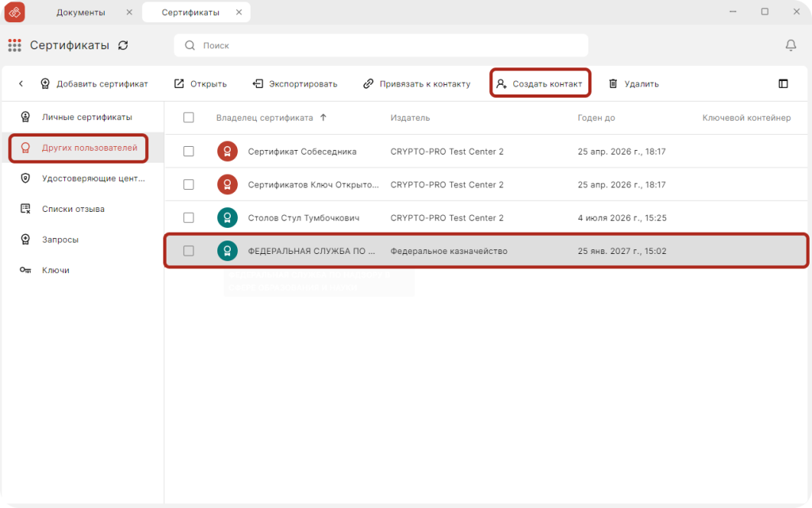This screenshot has height=508, width=812.
Task: Click Добавить сертификат
Action: [x=94, y=83]
